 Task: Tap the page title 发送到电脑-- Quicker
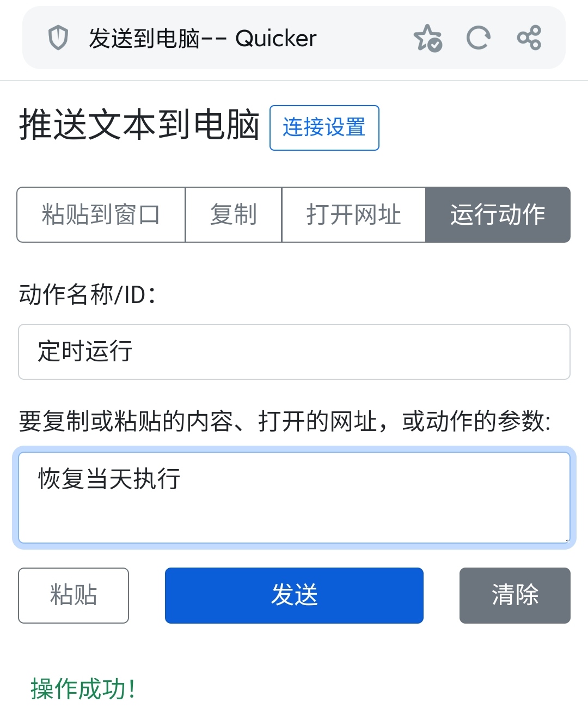pyautogui.click(x=203, y=39)
